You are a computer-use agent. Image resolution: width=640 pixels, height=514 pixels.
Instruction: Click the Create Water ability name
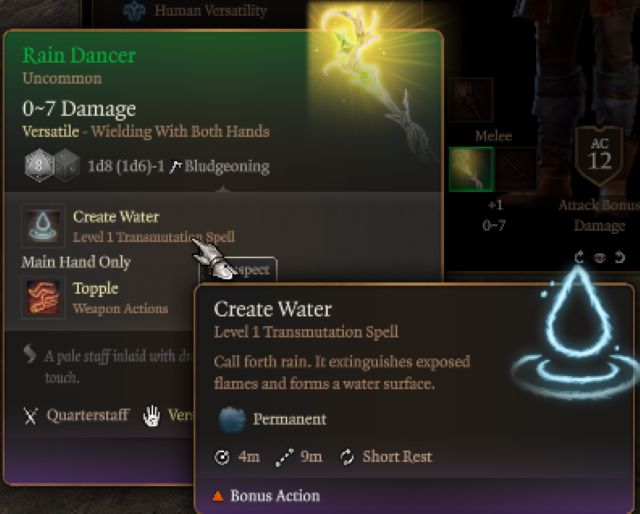[116, 217]
